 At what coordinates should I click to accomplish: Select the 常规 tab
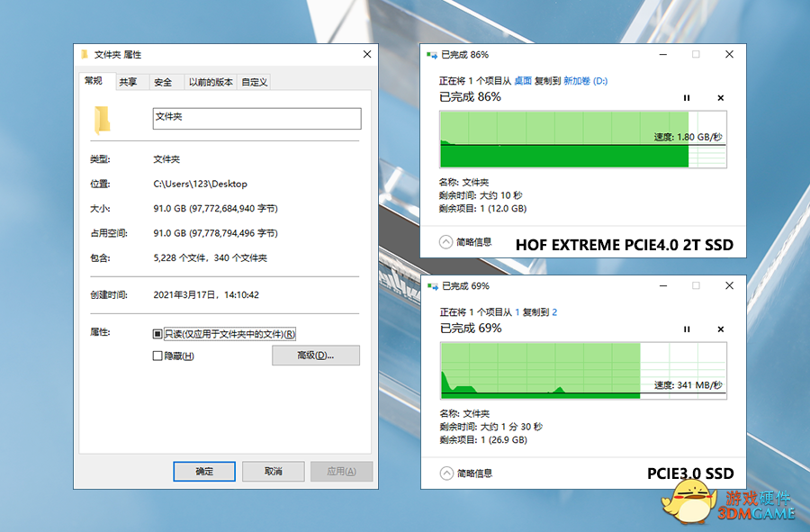pyautogui.click(x=94, y=81)
